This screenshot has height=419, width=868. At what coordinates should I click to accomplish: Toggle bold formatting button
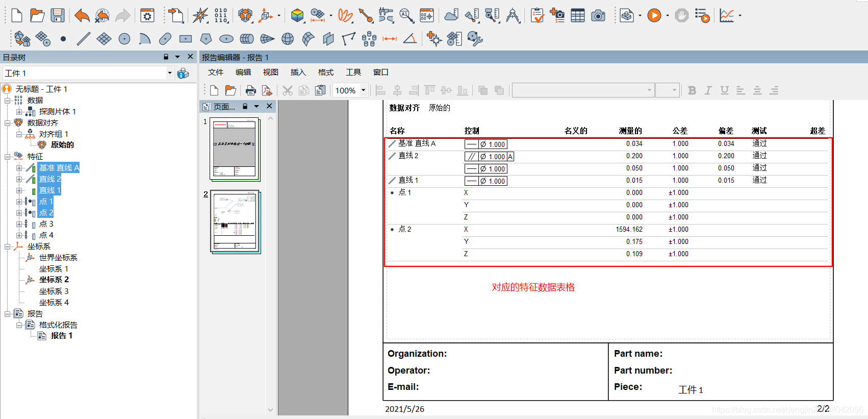tap(692, 90)
